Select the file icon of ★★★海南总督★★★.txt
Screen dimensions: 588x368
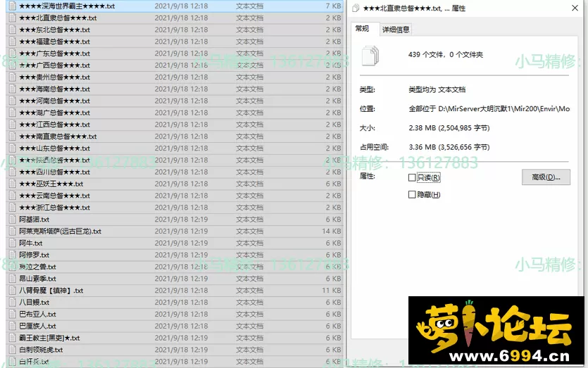pos(13,89)
